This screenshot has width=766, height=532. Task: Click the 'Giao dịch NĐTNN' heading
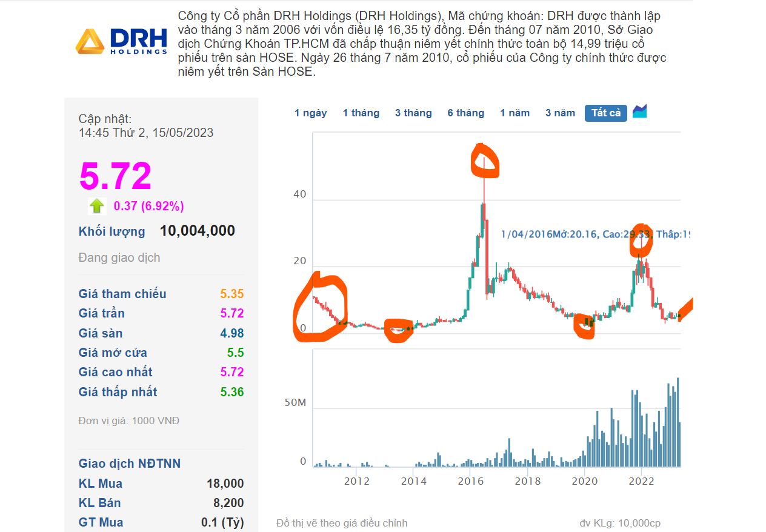[130, 464]
